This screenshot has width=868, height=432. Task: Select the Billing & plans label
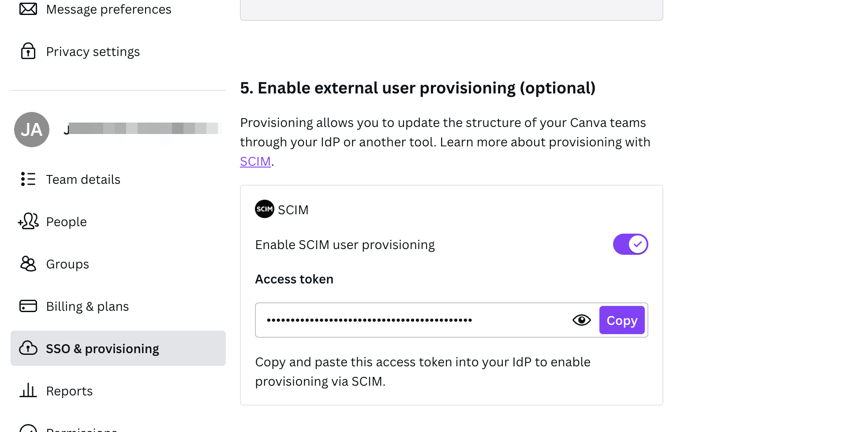(87, 306)
